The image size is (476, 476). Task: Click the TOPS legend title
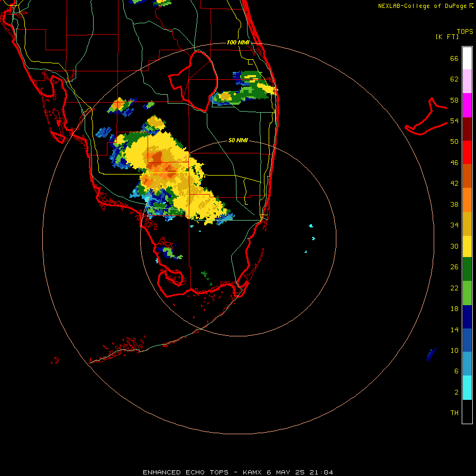click(465, 31)
